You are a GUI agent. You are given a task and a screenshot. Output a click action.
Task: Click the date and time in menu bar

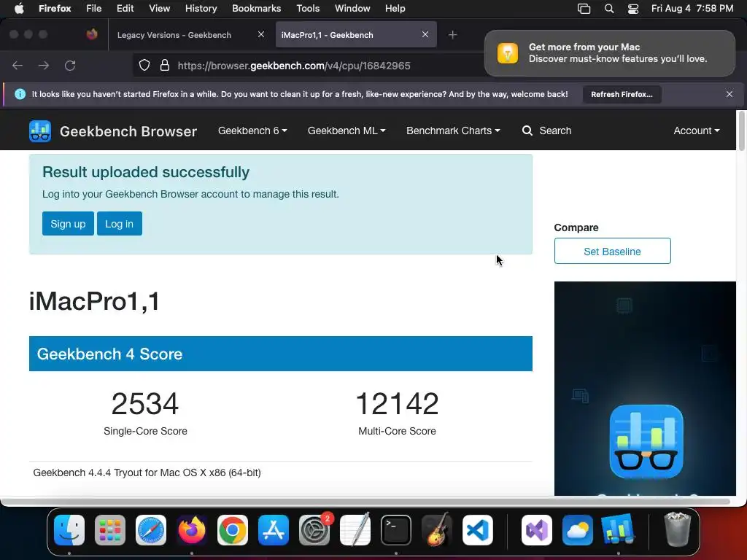692,9
